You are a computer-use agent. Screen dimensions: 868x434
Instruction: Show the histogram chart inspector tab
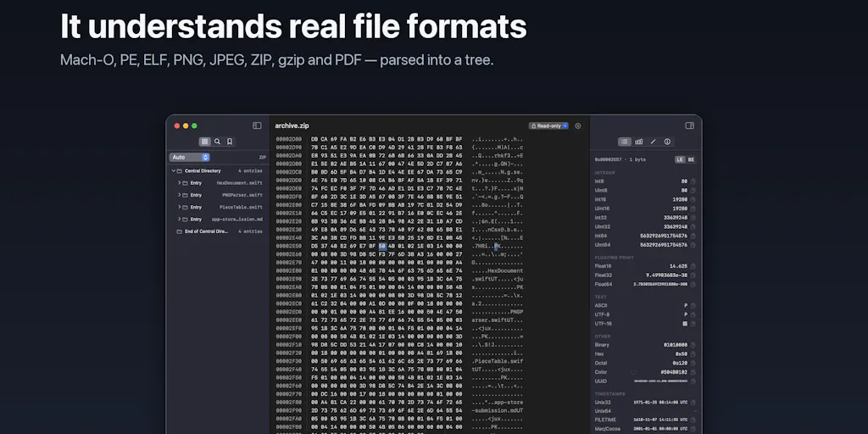(x=639, y=142)
